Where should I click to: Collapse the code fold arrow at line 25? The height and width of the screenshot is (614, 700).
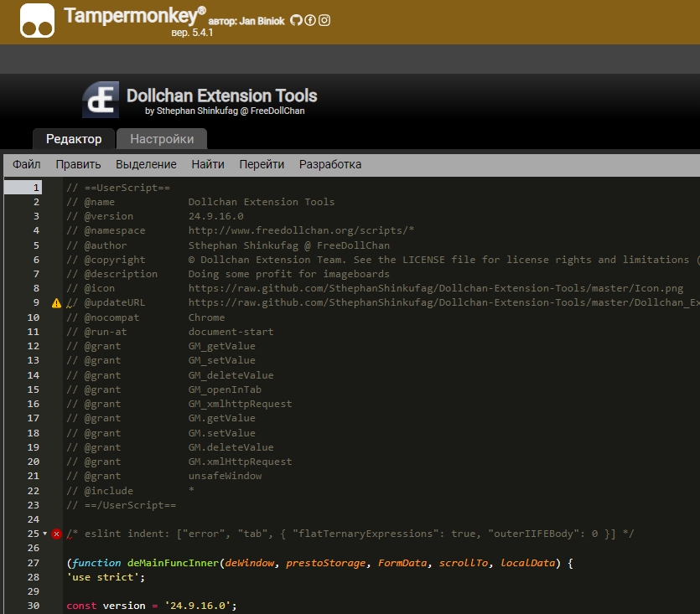click(x=44, y=534)
